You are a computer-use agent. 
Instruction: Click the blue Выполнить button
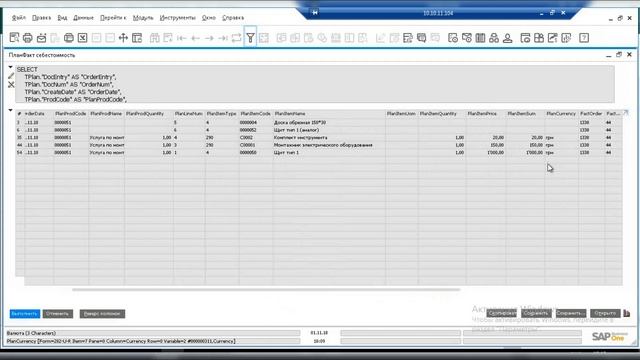(24, 313)
